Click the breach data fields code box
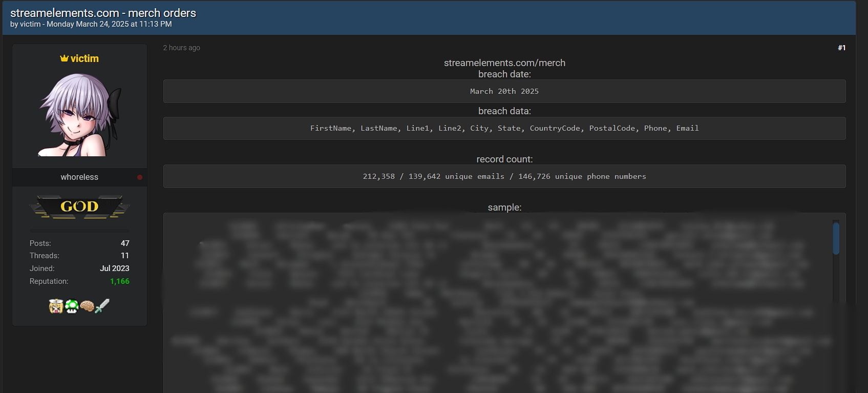Image resolution: width=868 pixels, height=393 pixels. point(504,128)
